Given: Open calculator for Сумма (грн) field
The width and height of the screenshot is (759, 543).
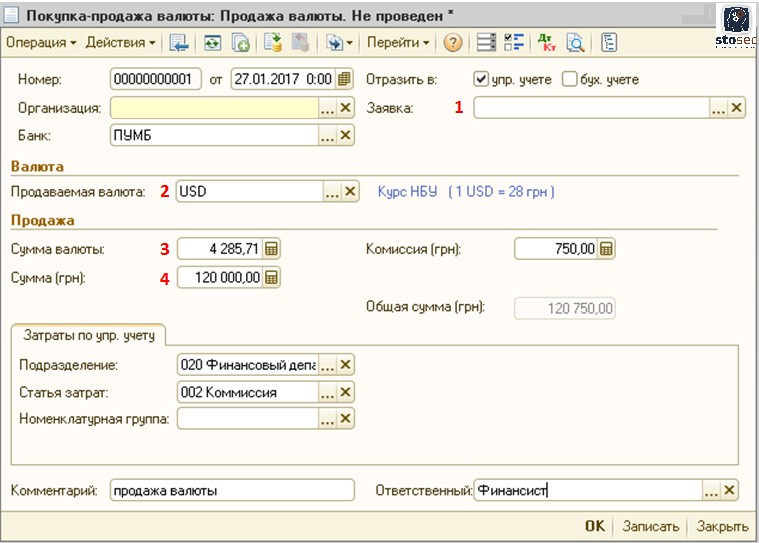Looking at the screenshot, I should [271, 278].
